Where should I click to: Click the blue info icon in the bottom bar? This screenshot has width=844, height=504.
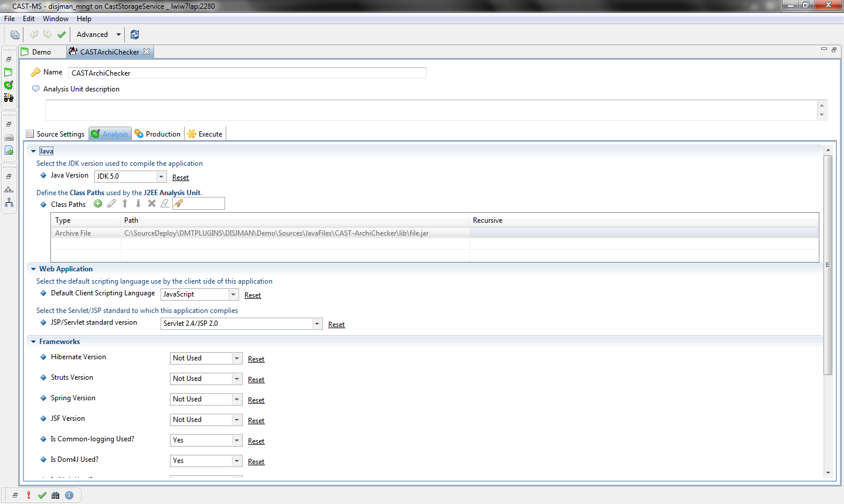[69, 495]
